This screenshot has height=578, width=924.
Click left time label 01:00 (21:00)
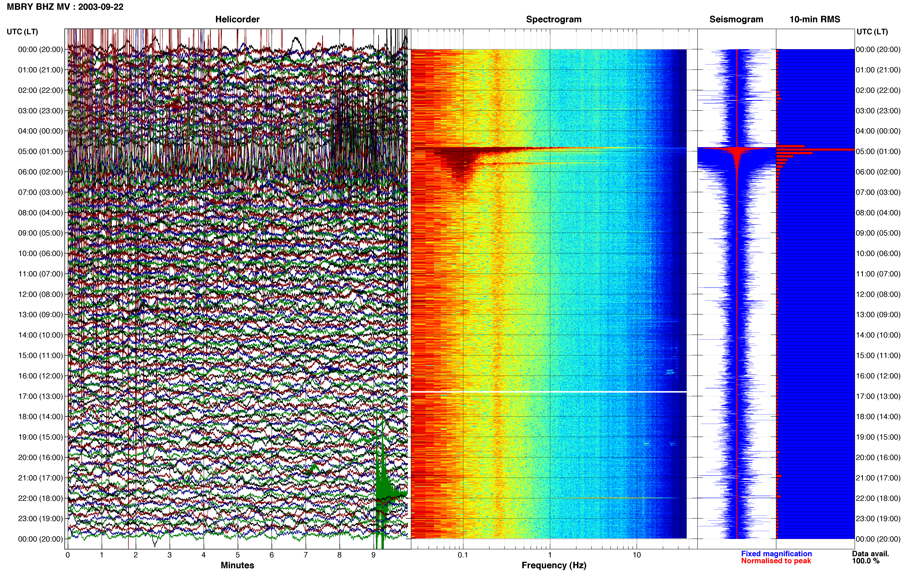tap(41, 70)
